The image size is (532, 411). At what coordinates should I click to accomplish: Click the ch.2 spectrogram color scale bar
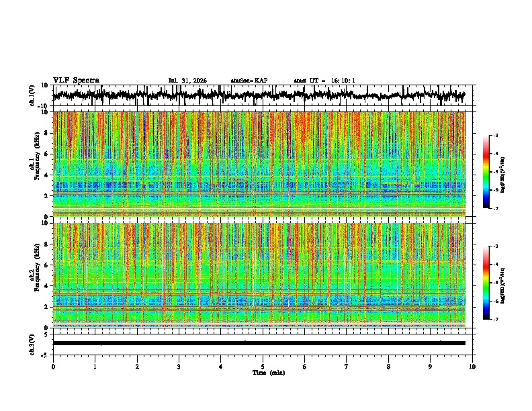pos(486,283)
